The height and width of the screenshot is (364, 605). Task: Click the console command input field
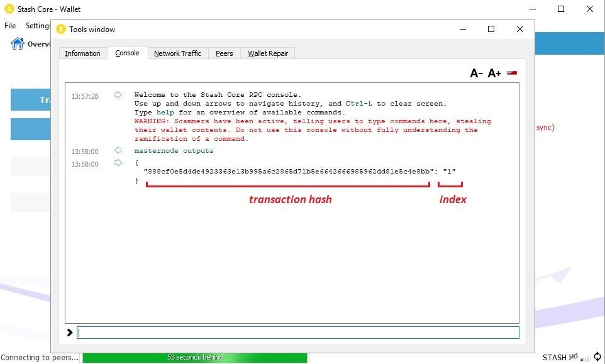[298, 333]
